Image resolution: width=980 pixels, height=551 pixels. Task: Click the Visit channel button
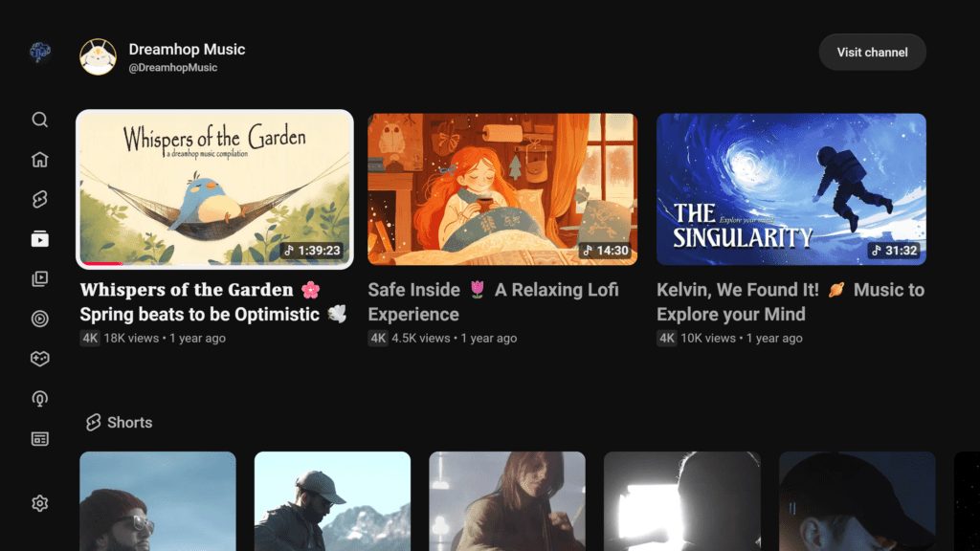coord(873,53)
